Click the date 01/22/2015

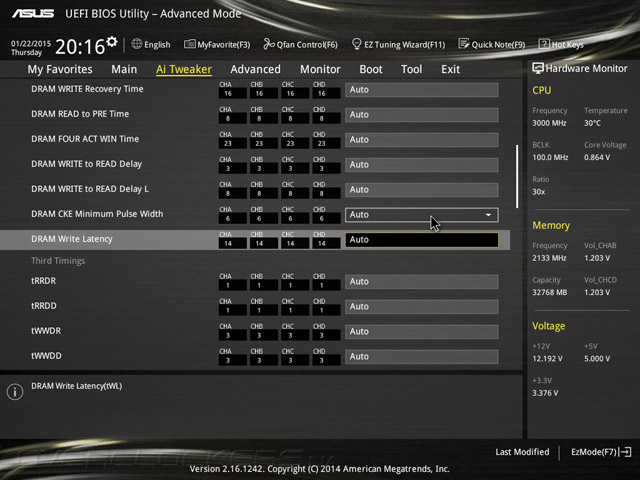pyautogui.click(x=31, y=43)
